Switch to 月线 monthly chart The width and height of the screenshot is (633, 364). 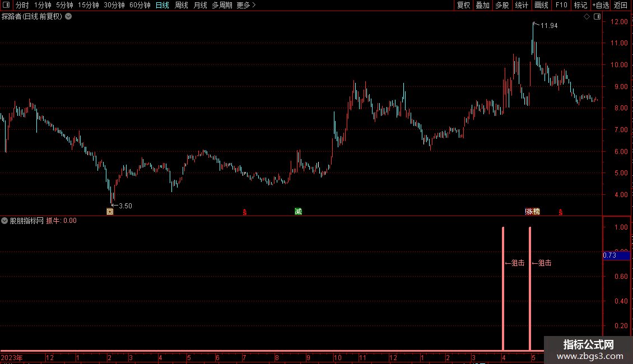pos(200,5)
